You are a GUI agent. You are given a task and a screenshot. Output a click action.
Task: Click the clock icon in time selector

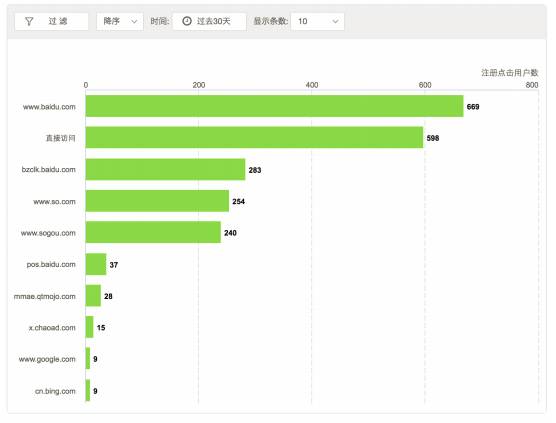tap(187, 21)
